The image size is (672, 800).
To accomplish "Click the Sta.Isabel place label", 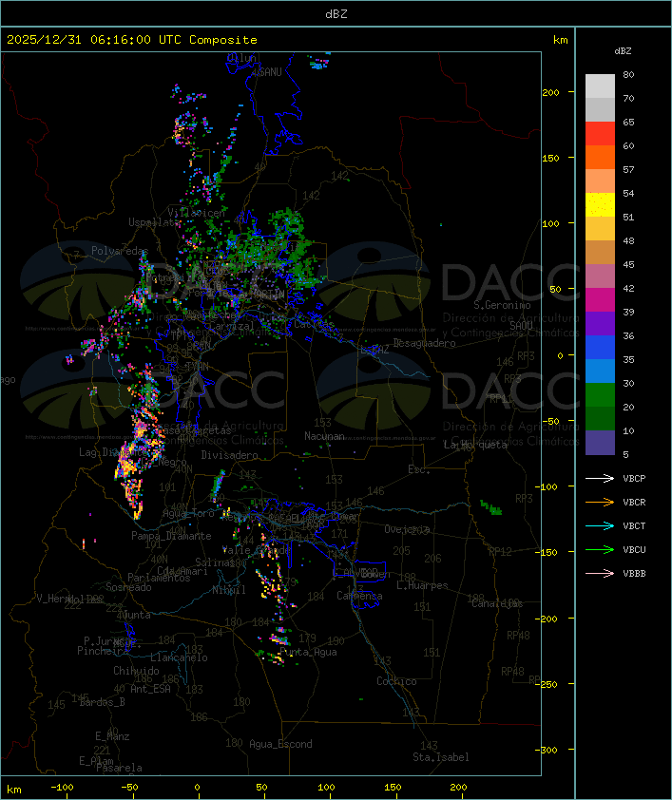I will click(x=440, y=757).
